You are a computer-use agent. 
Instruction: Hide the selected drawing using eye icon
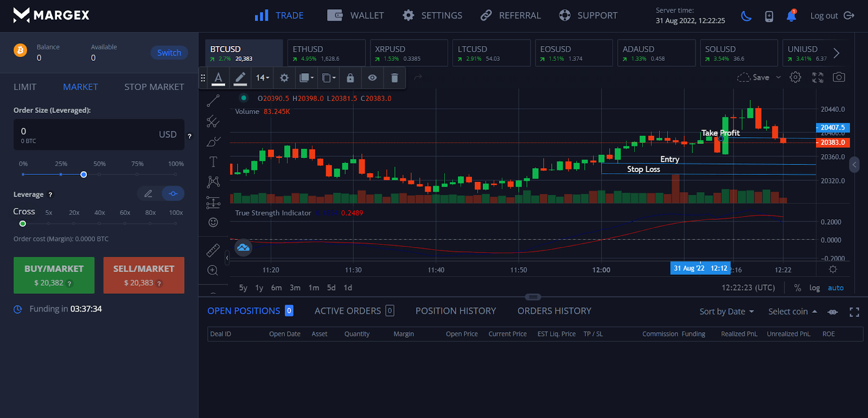pyautogui.click(x=372, y=78)
